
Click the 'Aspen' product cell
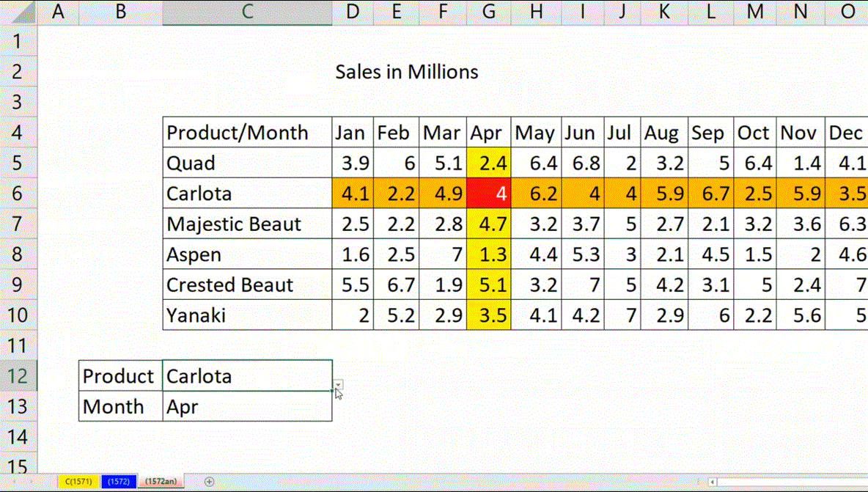point(248,254)
